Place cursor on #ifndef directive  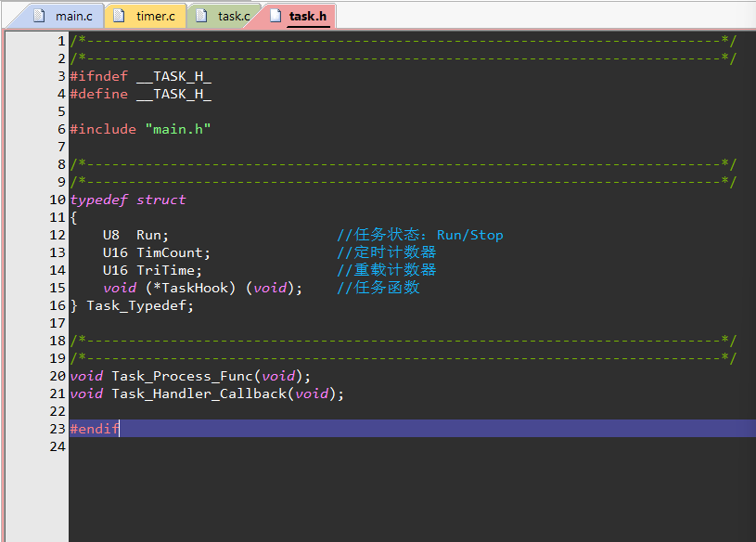99,76
